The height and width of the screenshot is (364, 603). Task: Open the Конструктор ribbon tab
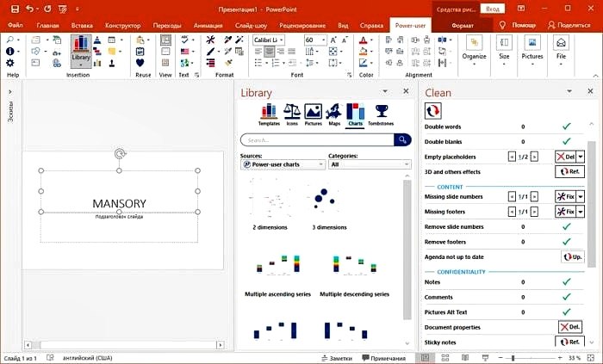click(x=122, y=25)
